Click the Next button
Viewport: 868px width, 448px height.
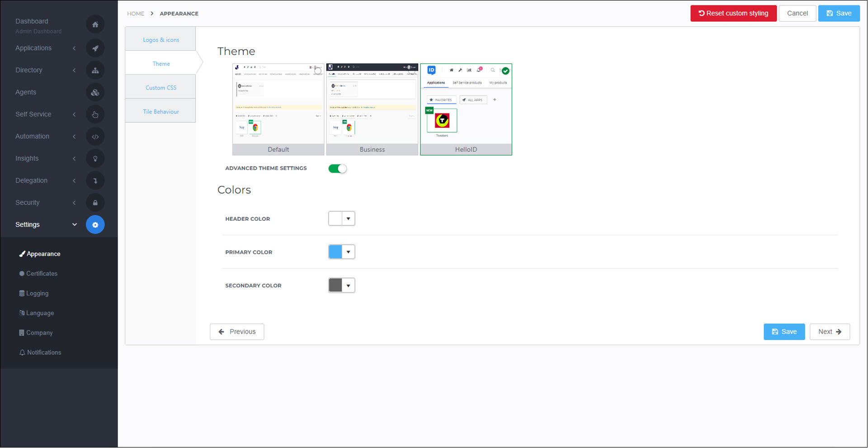830,332
